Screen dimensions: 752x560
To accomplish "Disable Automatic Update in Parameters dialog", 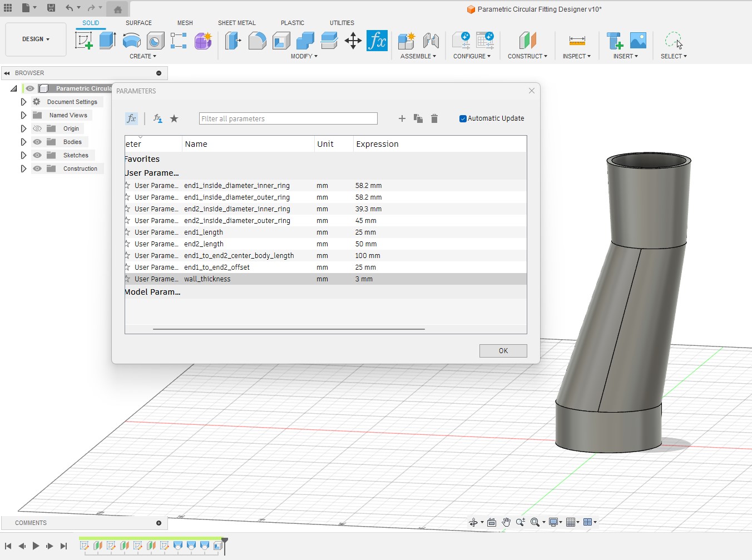I will click(x=462, y=118).
